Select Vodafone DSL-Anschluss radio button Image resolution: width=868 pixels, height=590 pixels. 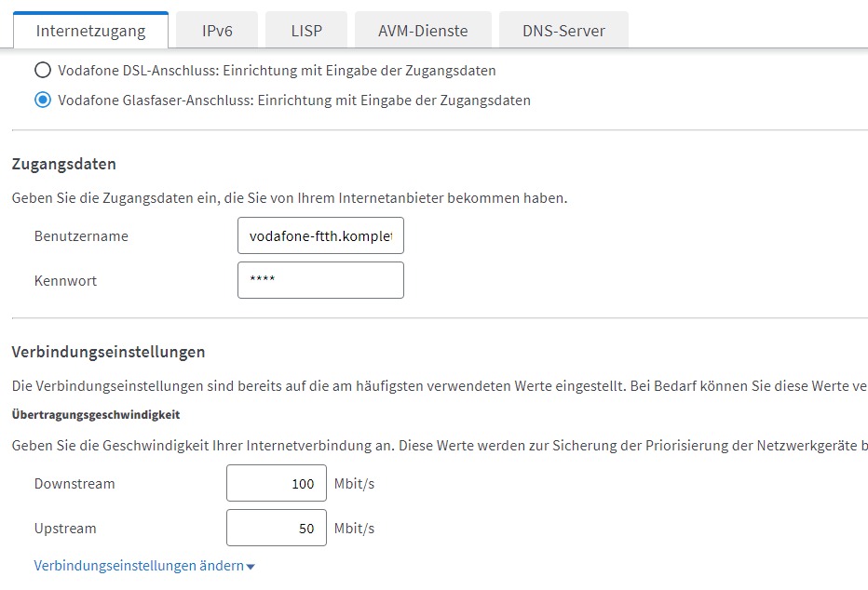click(43, 71)
